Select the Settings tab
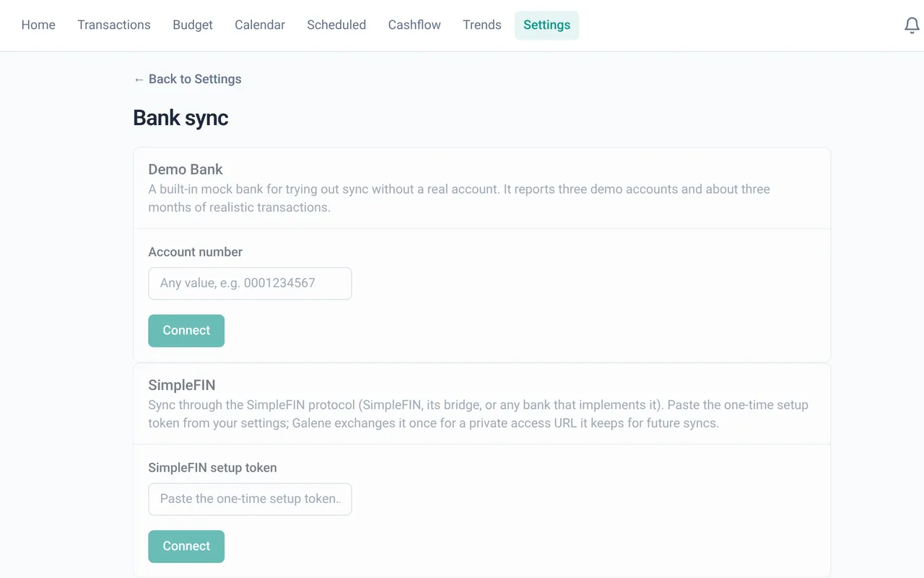 point(546,25)
